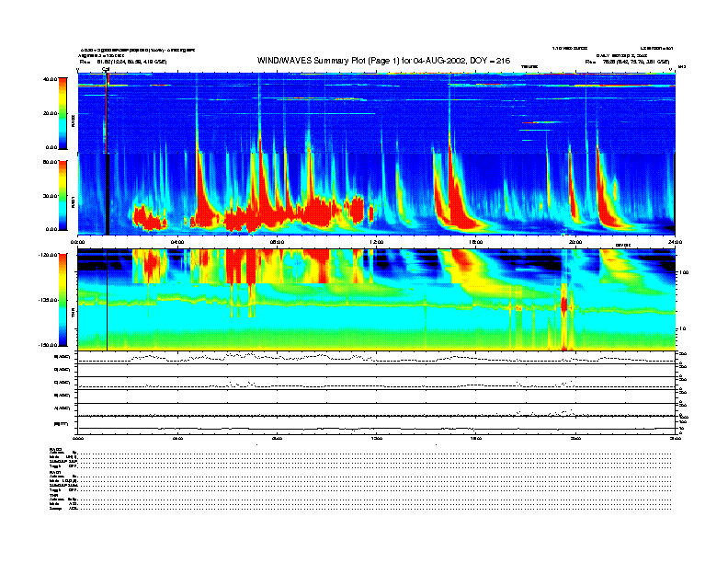Image resolution: width=728 pixels, height=563 pixels.
Task: Click the DAILY date text at upper right
Action: (x=621, y=55)
